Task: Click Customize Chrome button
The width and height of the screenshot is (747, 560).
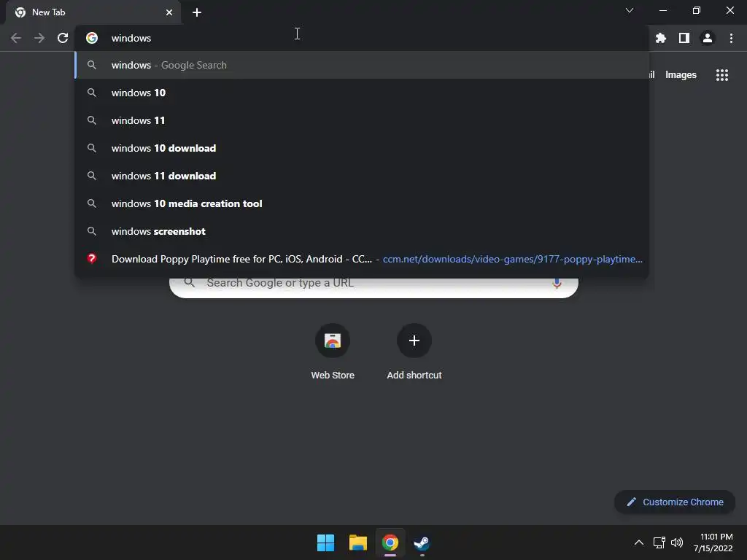Action: [675, 502]
